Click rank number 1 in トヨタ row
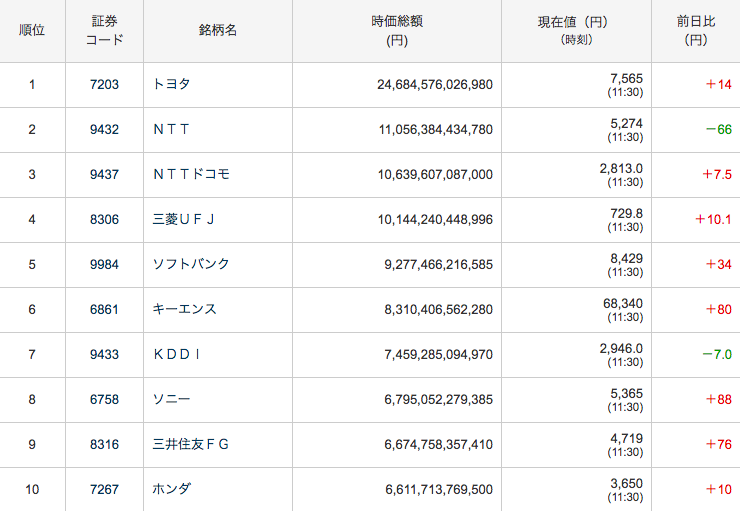The height and width of the screenshot is (511, 740). pyautogui.click(x=32, y=84)
